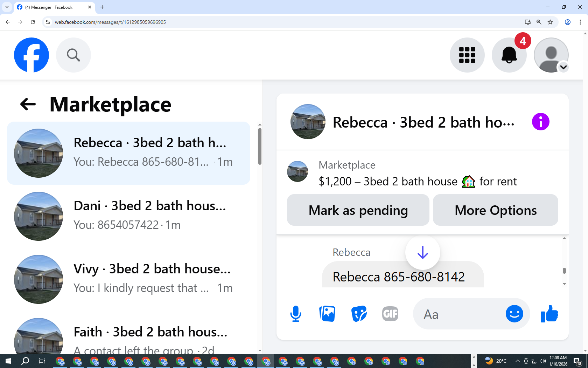Click the browser back button

(8, 22)
